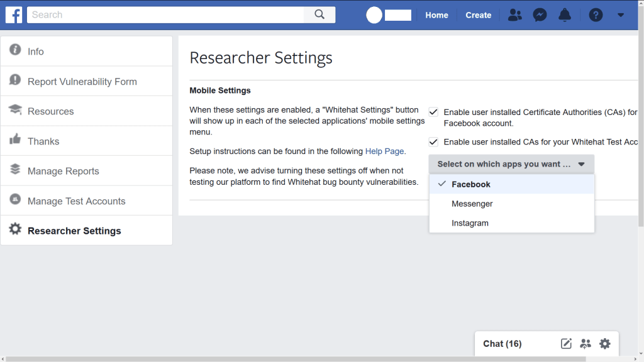Toggle CAs for Whitehat Test Accounts checkbox
Screen dimensions: 644x362
click(x=433, y=142)
